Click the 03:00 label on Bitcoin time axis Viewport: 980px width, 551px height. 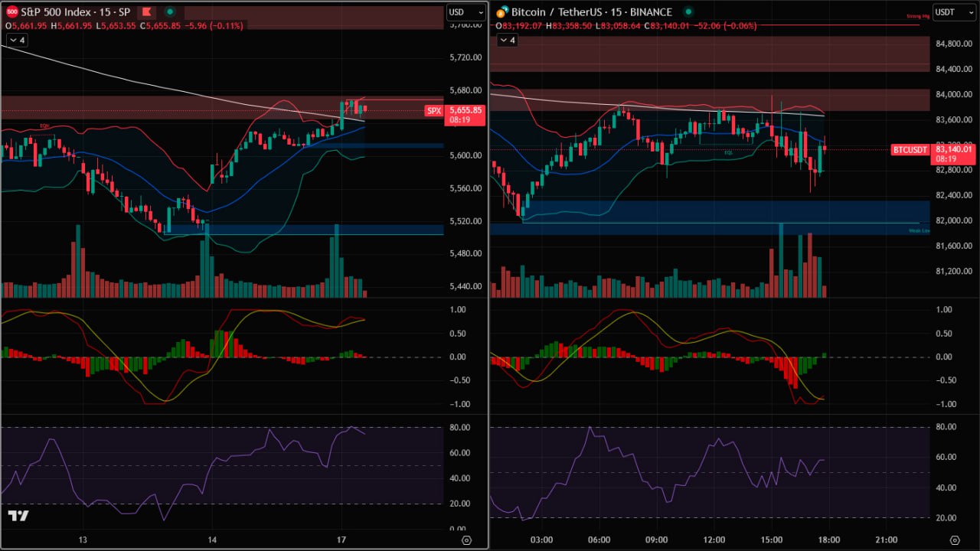(x=541, y=540)
